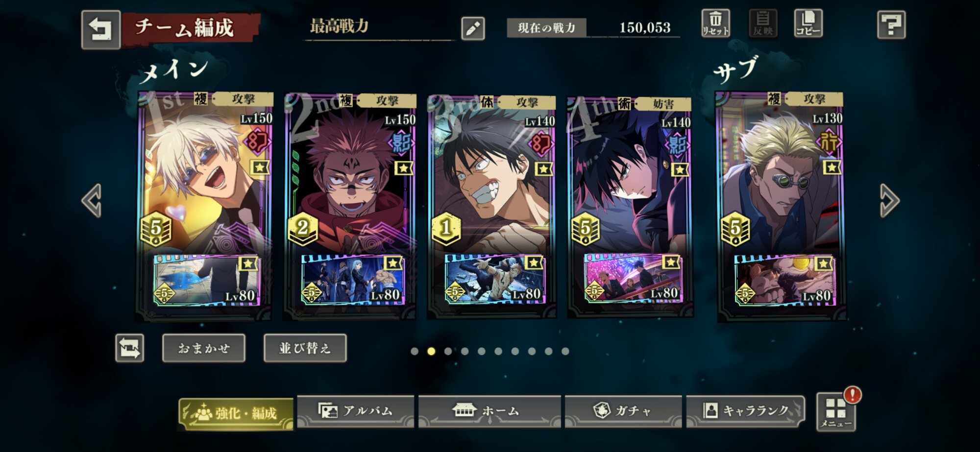Click the おまかせ auto button
This screenshot has width=980, height=452.
pos(204,348)
